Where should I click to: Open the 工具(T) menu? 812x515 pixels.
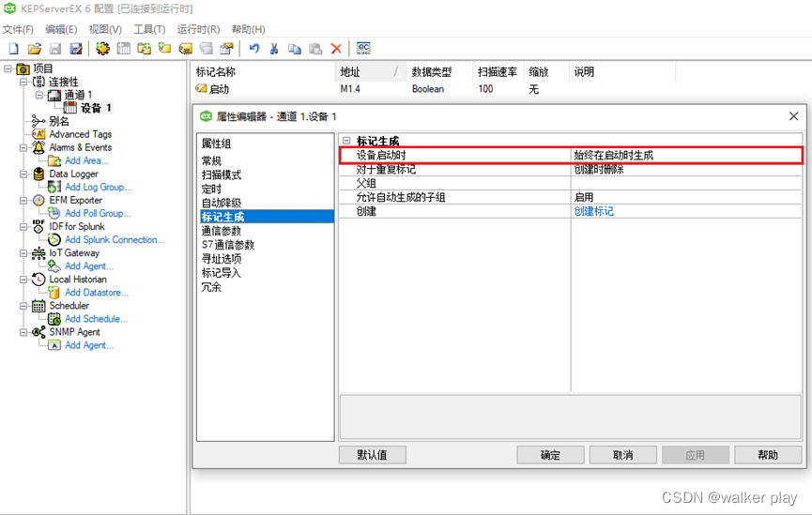149,29
